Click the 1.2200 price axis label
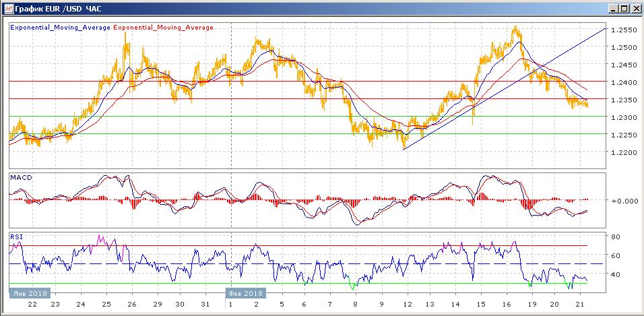 pyautogui.click(x=623, y=153)
